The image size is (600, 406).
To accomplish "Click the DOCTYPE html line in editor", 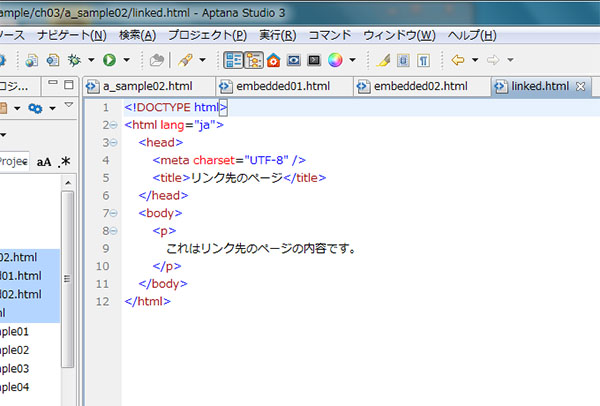I will [x=176, y=108].
